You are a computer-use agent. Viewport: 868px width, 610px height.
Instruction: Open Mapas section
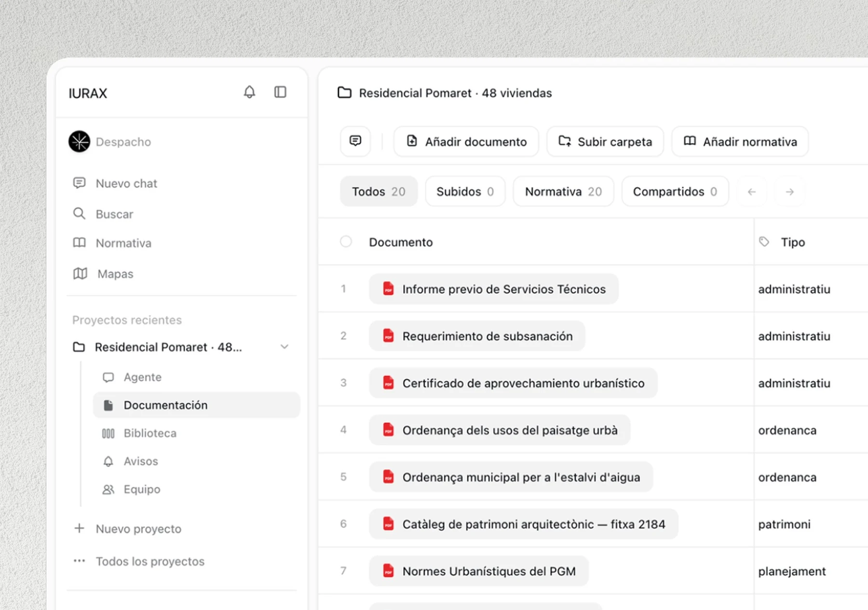pos(103,274)
